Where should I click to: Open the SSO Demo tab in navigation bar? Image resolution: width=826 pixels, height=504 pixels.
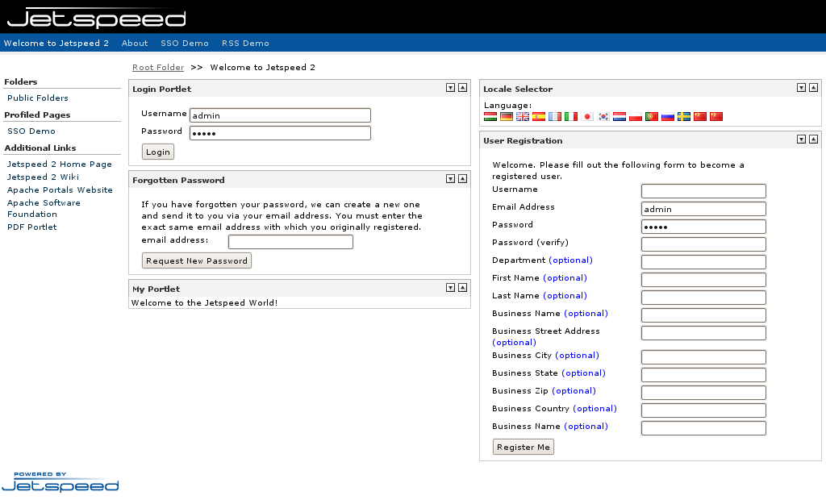pos(185,44)
